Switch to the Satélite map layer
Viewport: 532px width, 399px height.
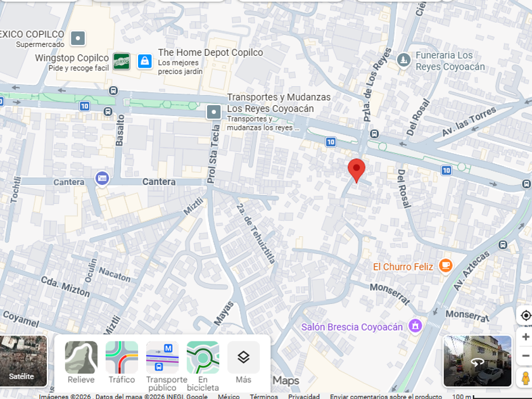(x=23, y=361)
